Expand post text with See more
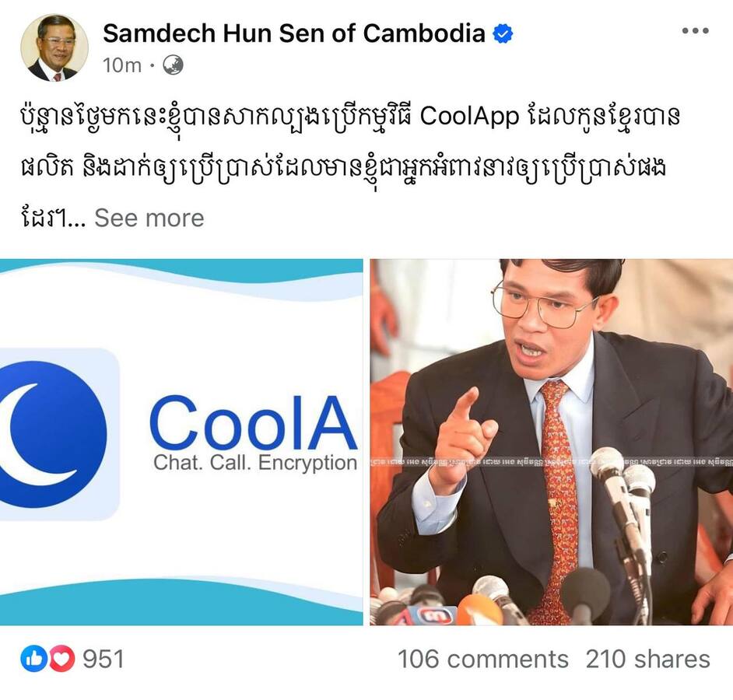733x700 pixels. 149,218
